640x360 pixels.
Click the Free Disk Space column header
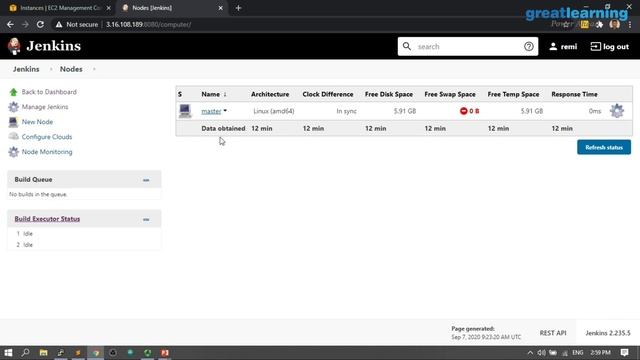[x=389, y=94]
